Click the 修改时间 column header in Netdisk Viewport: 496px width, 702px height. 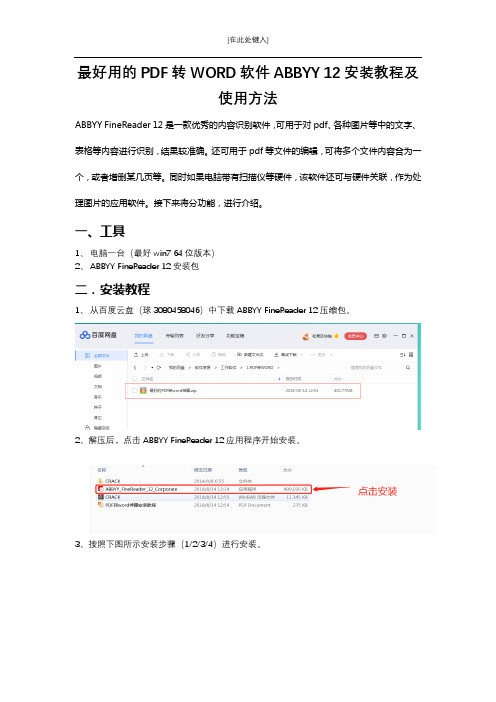294,379
